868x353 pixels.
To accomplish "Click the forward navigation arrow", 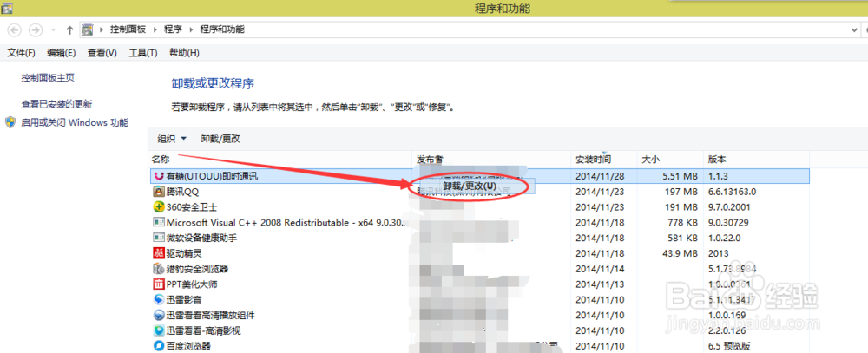I will (x=36, y=29).
